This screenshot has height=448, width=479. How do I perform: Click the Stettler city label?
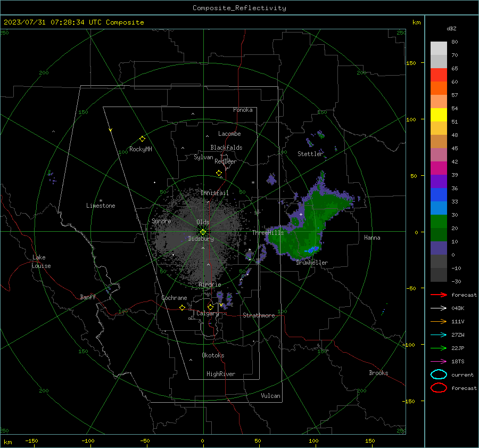(x=310, y=154)
